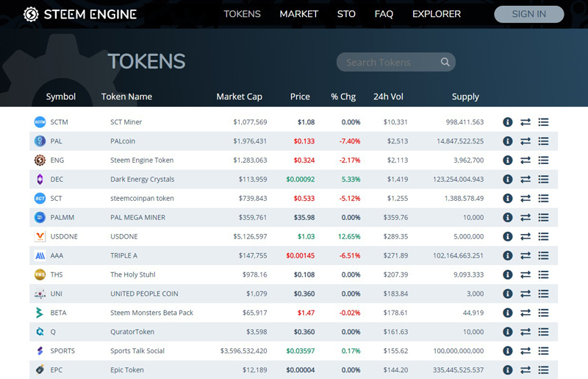Image resolution: width=588 pixels, height=379 pixels.
Task: Click the list icon in ENG row
Action: click(x=544, y=160)
